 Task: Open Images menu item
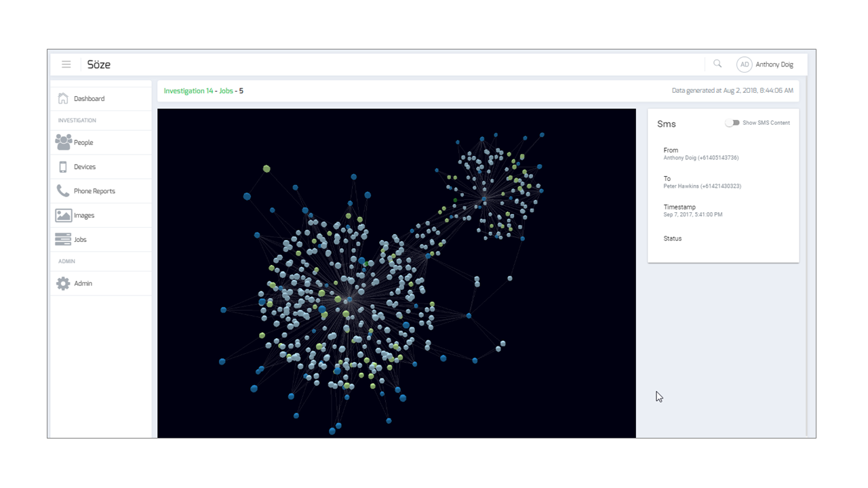(x=101, y=216)
